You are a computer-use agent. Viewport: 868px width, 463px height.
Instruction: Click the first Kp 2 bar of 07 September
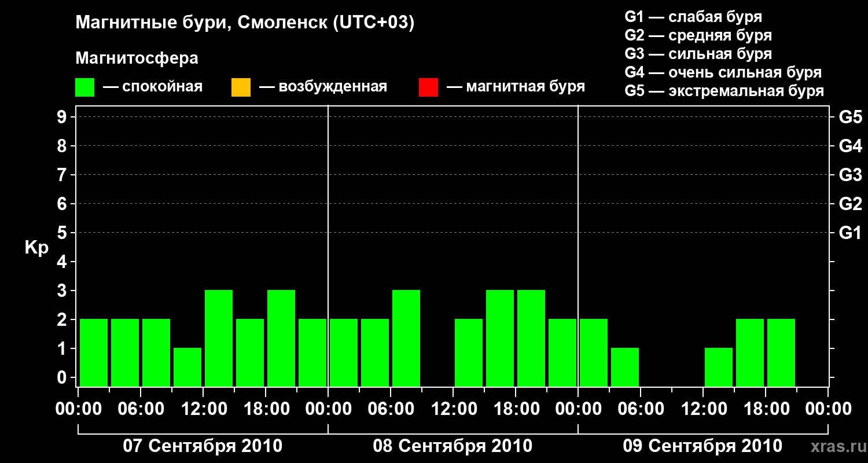pos(94,352)
